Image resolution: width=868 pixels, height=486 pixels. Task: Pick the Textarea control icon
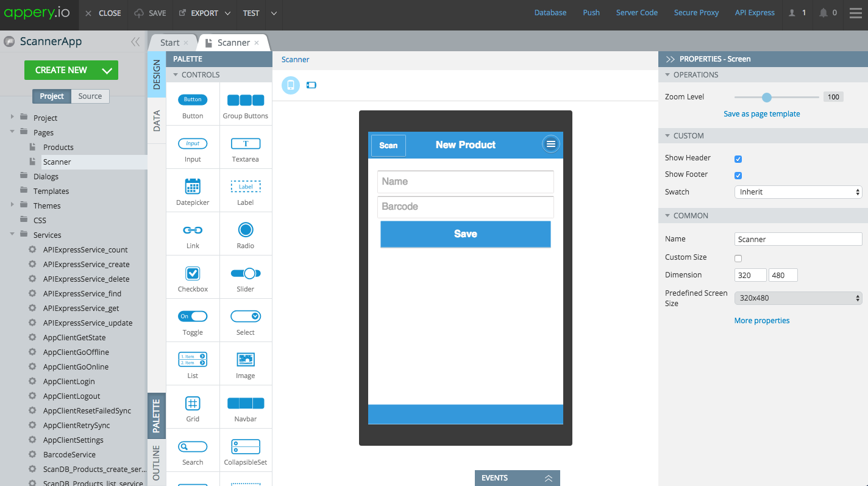(246, 143)
